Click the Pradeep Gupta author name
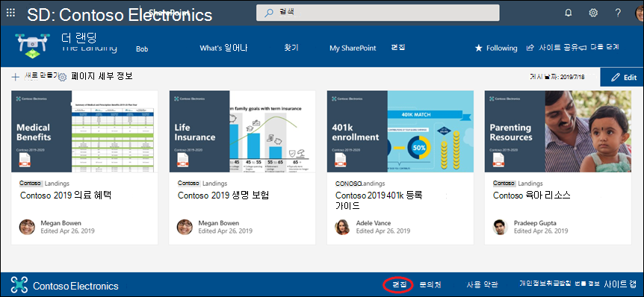This screenshot has height=297, width=644. (535, 223)
